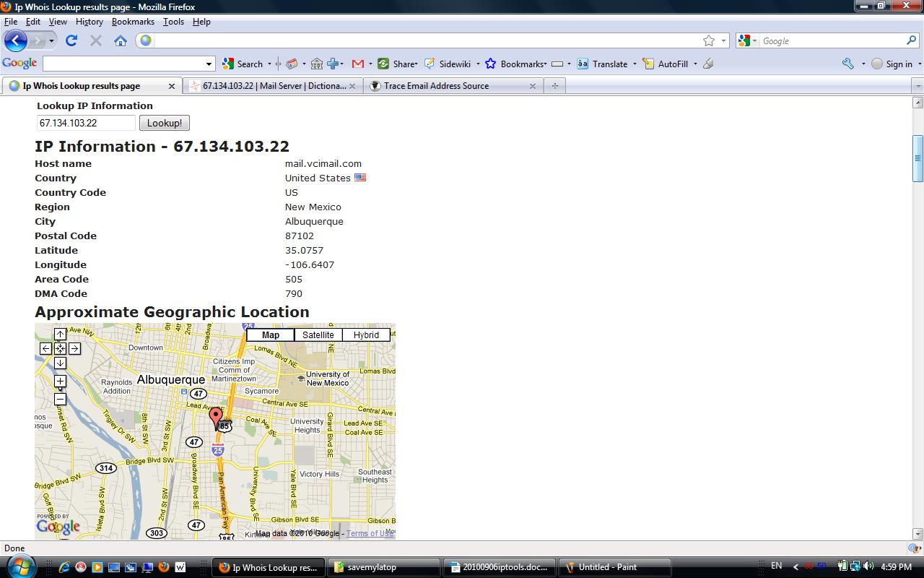Click the map zoom slider handle

pos(60,390)
